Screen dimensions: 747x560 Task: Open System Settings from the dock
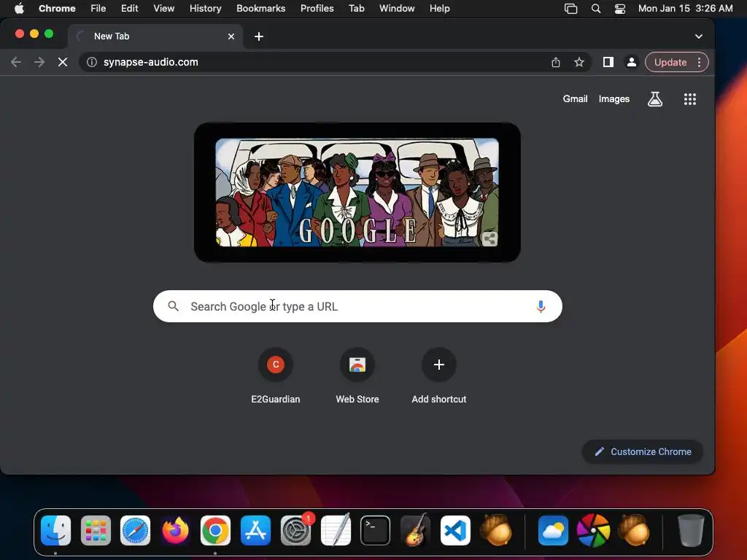click(x=295, y=530)
